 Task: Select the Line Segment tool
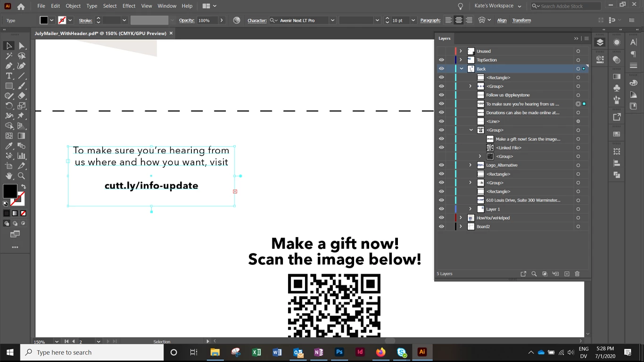[22, 75]
